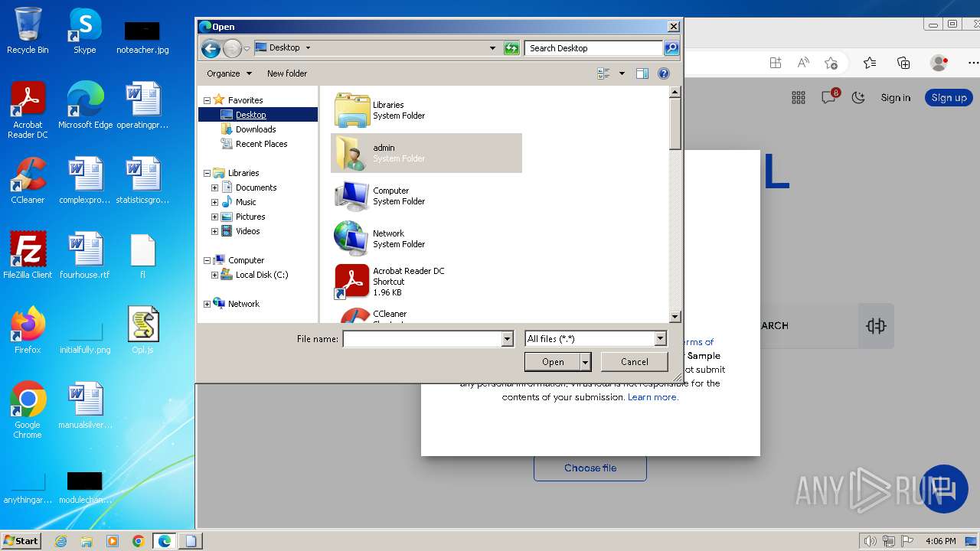
Task: Click in the File name field
Action: (422, 339)
